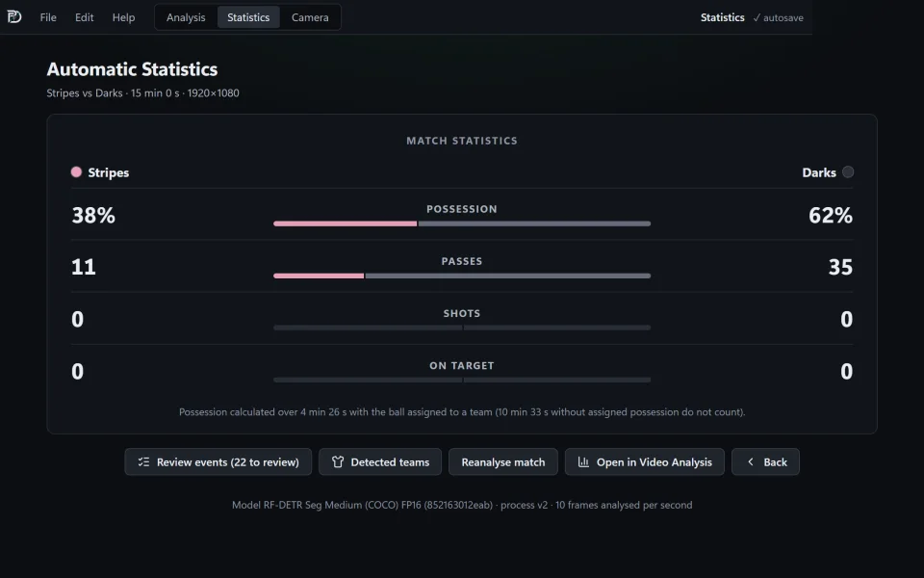
Task: Click the MATCH STATISTICS label
Action: tap(462, 141)
